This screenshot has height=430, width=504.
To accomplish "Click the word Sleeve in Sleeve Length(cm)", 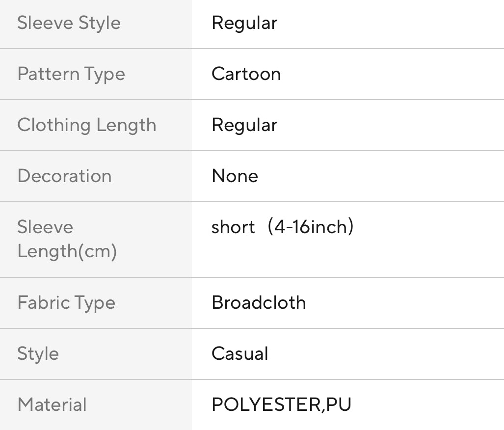I will coord(45,227).
